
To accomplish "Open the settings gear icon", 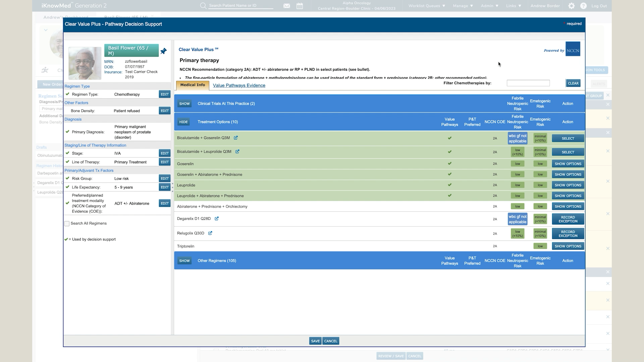I will pyautogui.click(x=572, y=6).
